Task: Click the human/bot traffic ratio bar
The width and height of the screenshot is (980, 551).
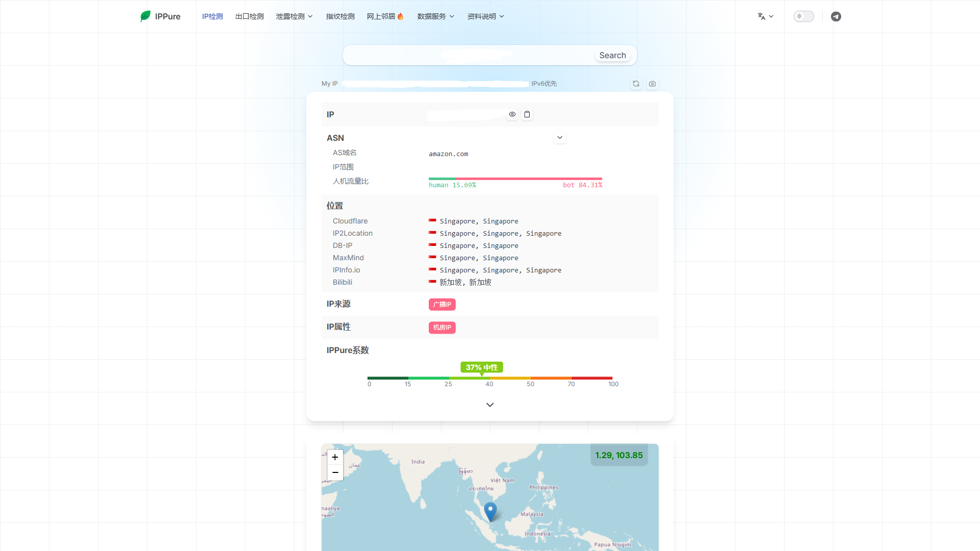Action: 516,179
